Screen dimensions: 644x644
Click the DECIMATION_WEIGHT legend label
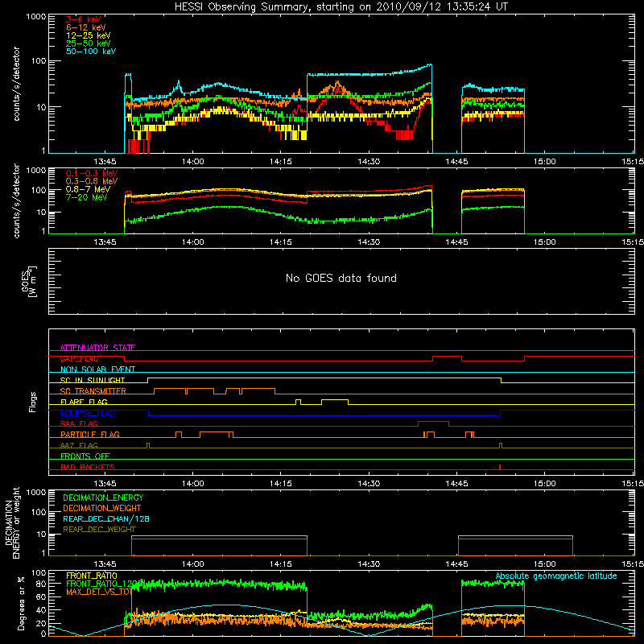click(102, 508)
